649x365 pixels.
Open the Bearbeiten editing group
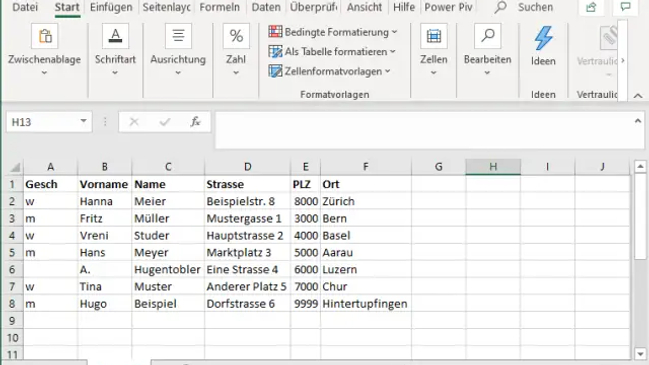coord(488,50)
